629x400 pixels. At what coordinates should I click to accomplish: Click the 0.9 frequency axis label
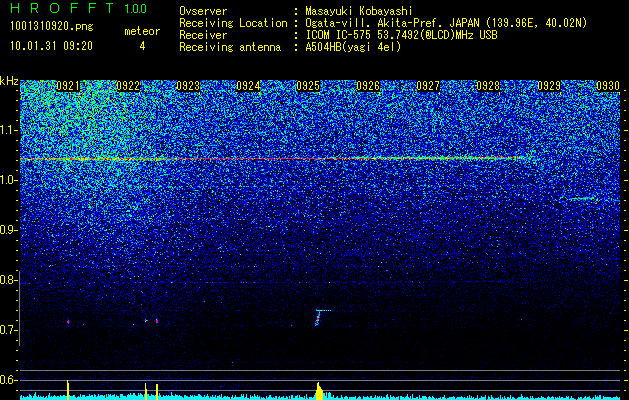coord(9,230)
